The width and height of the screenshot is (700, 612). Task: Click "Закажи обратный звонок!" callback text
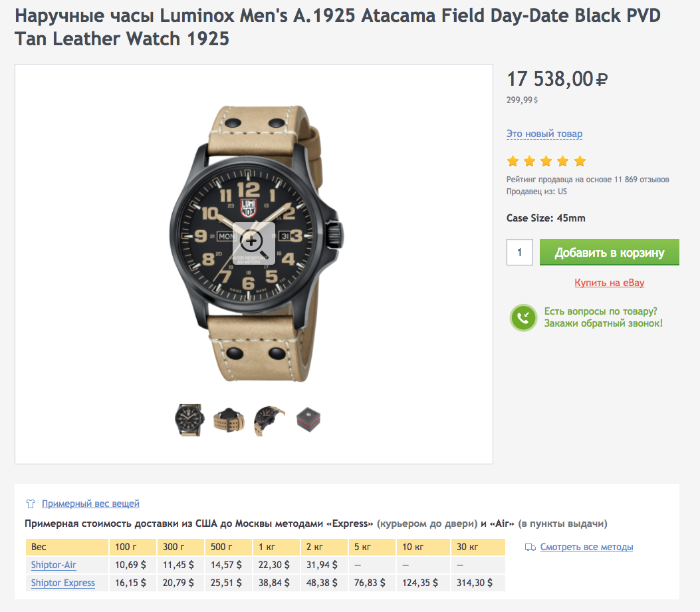coord(603,323)
